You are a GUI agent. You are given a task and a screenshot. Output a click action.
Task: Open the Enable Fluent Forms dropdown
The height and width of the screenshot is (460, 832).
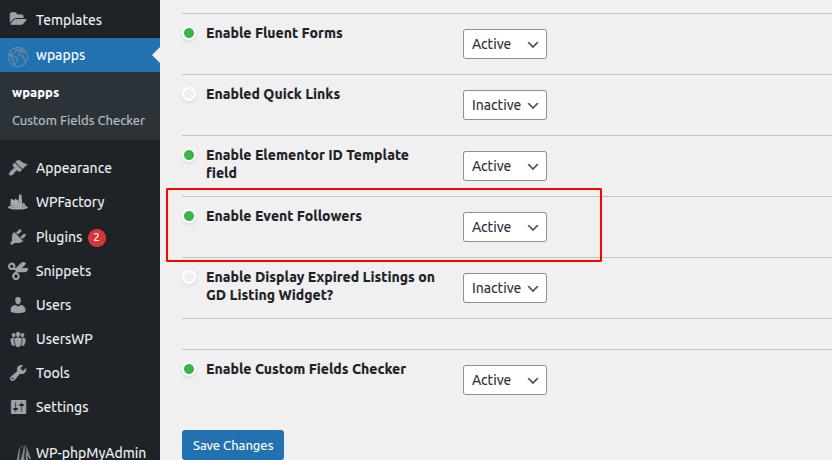coord(505,44)
